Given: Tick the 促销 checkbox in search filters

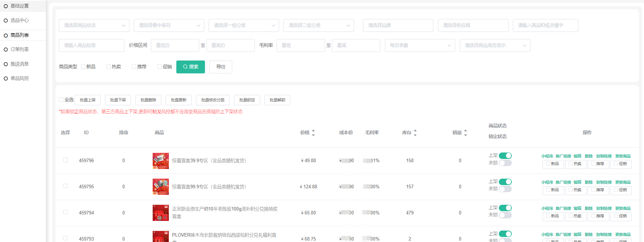Looking at the screenshot, I should [x=159, y=67].
